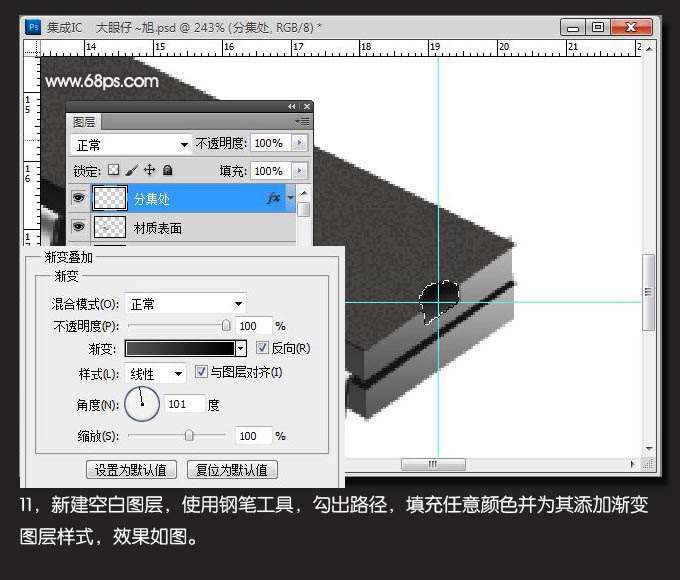Viewport: 680px width, 580px height.
Task: Click the fx icon on 分集处 layer
Action: click(273, 199)
